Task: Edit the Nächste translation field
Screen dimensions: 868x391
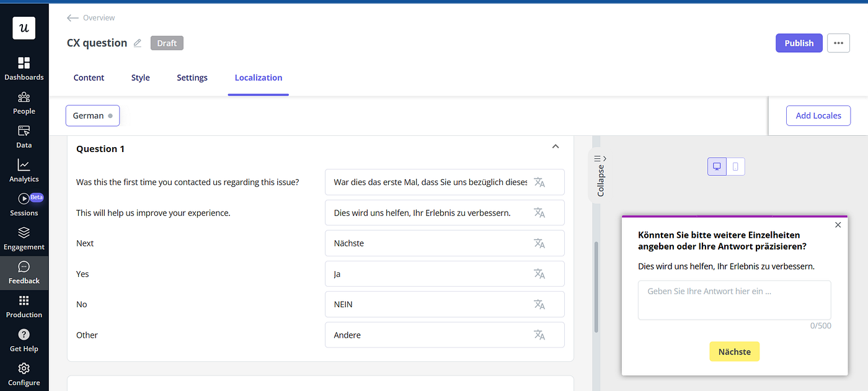Action: pos(445,243)
